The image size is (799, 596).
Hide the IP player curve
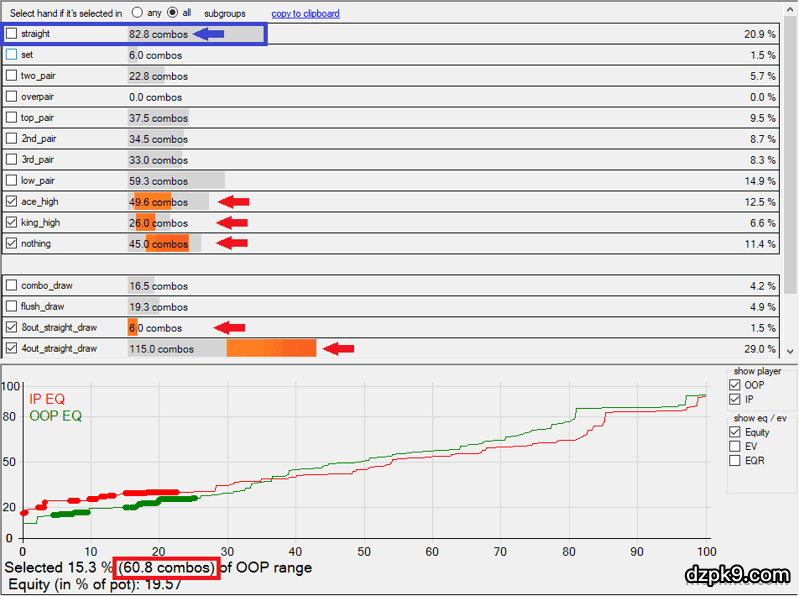736,399
